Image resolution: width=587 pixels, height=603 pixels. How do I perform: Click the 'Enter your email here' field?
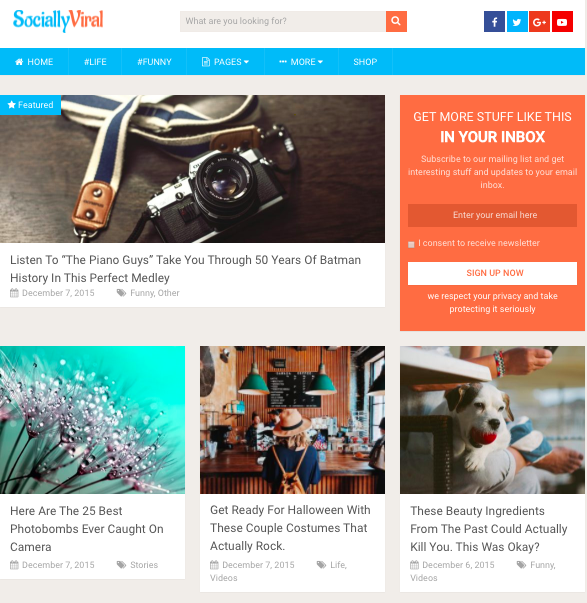pos(492,215)
